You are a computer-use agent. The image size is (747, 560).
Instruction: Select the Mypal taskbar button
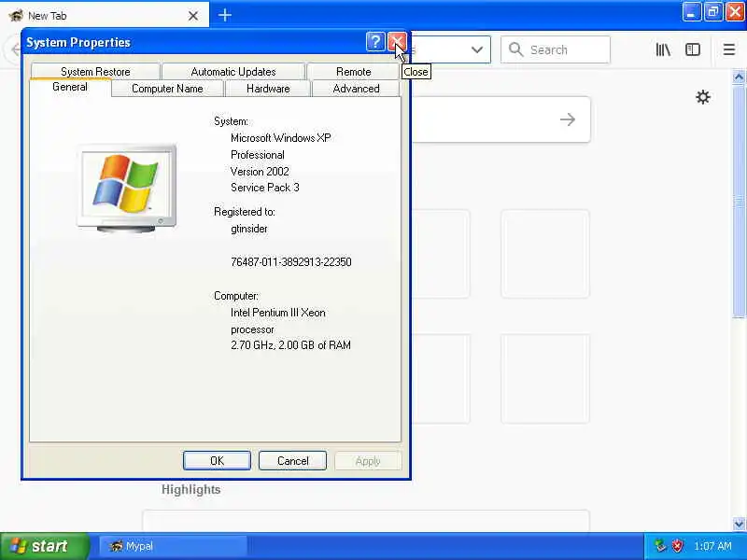(174, 546)
